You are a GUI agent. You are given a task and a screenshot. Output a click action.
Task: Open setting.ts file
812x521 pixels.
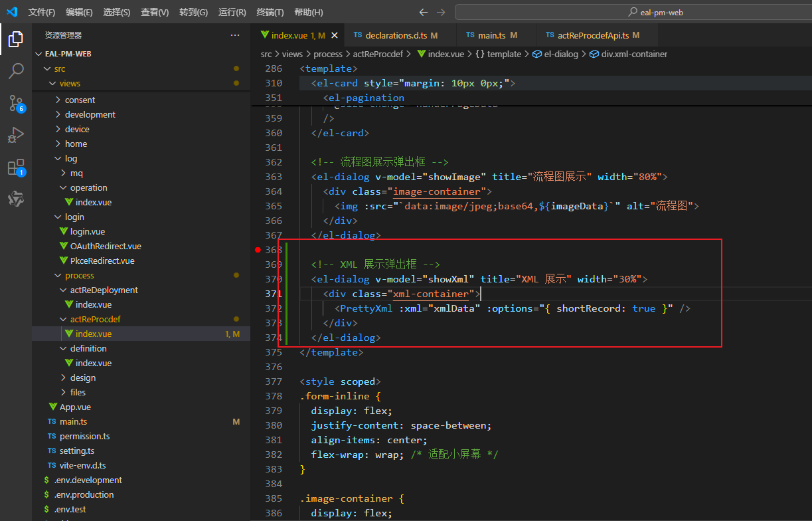click(141, 451)
